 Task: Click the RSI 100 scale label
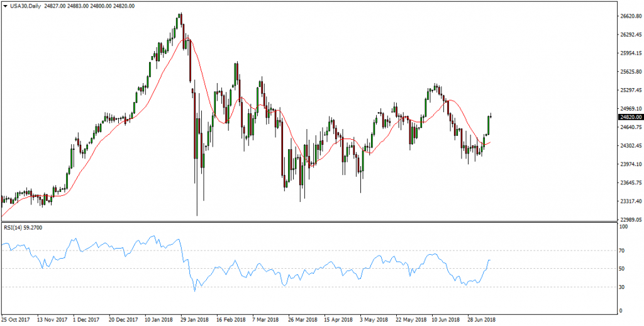tap(625, 227)
